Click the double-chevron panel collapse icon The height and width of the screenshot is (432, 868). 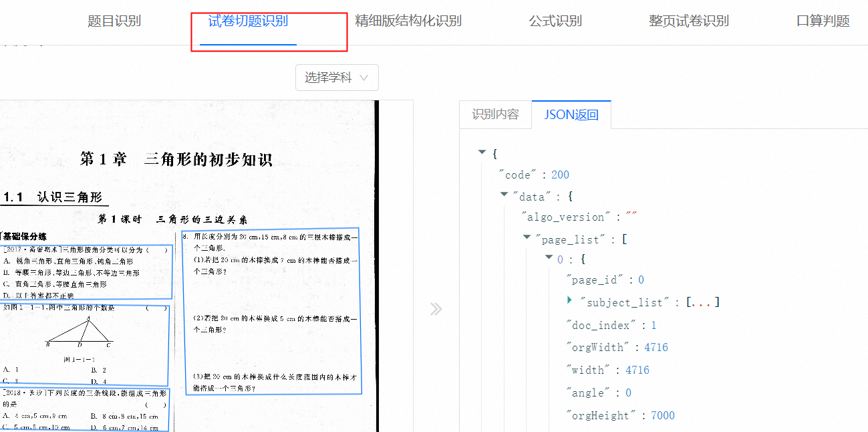tap(436, 309)
